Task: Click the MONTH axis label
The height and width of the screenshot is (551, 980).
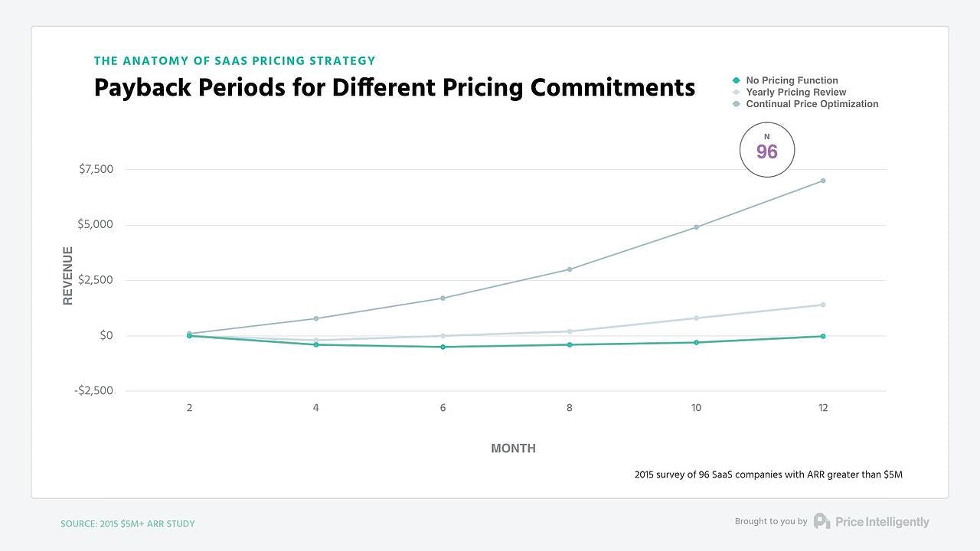Action: click(513, 448)
